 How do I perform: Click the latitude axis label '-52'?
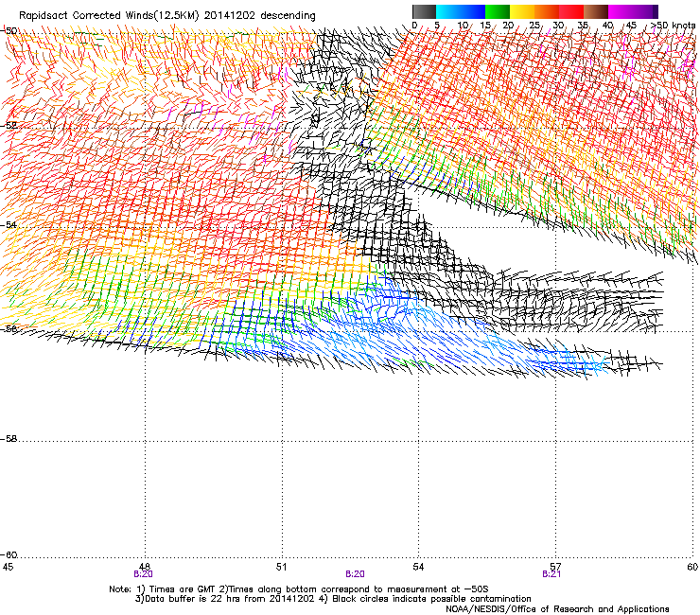click(9, 126)
